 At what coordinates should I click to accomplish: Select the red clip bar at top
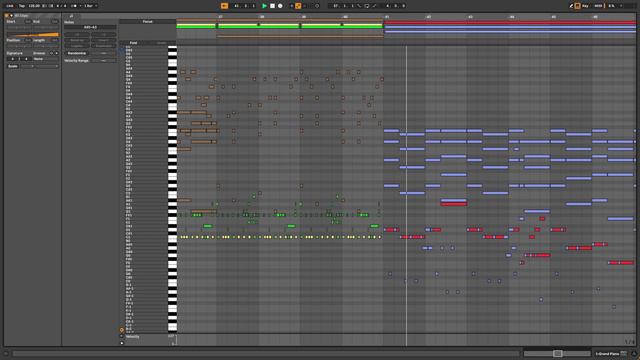coord(510,23)
